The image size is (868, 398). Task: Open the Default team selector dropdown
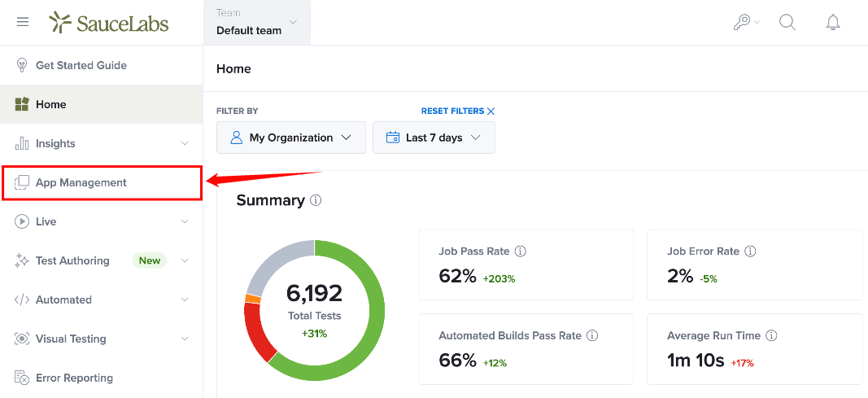257,23
